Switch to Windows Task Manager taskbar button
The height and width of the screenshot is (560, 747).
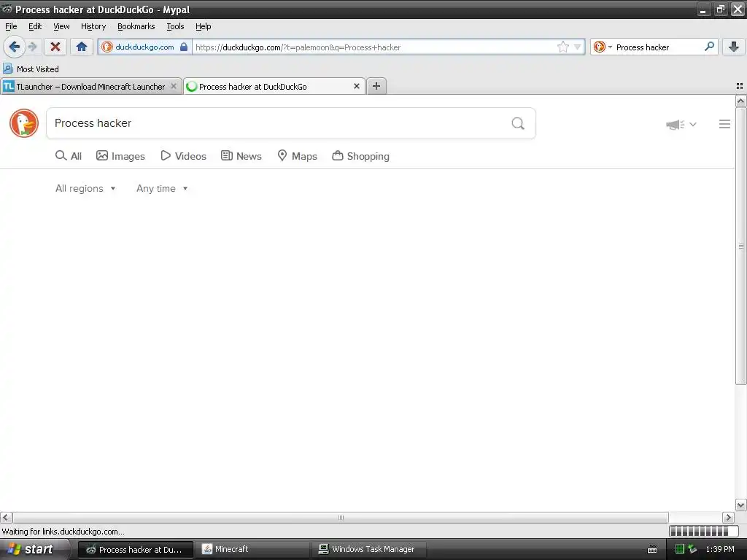pos(369,549)
